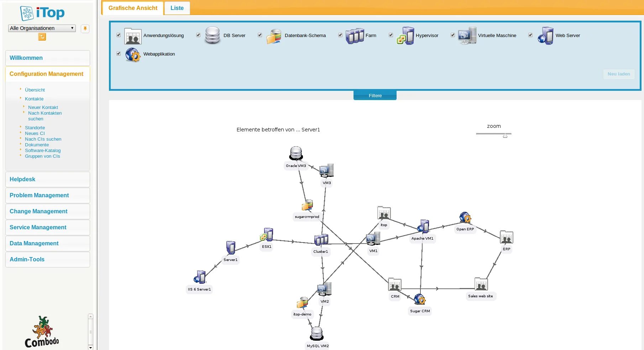Viewport: 644px width, 350px height.
Task: Click the Open ERP web application node
Action: pyautogui.click(x=465, y=217)
